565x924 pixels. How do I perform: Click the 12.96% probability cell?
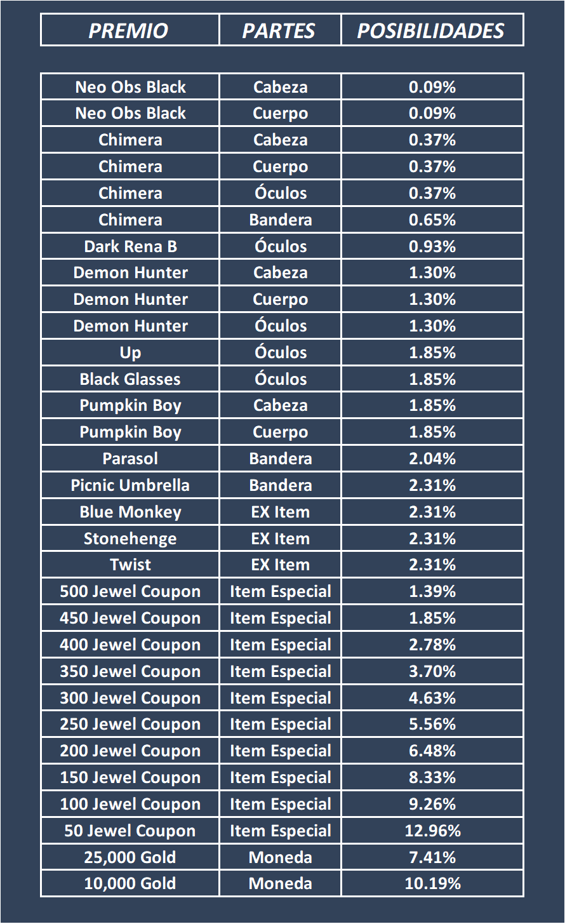coord(432,831)
